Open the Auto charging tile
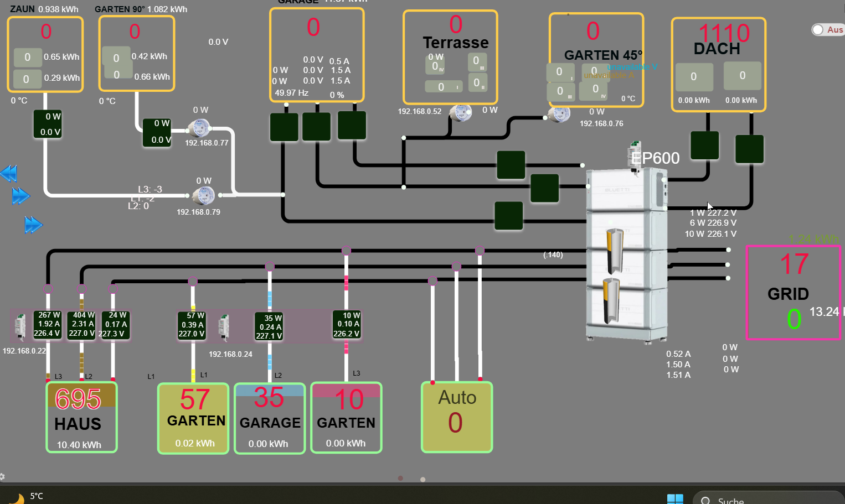The height and width of the screenshot is (504, 845). (457, 417)
